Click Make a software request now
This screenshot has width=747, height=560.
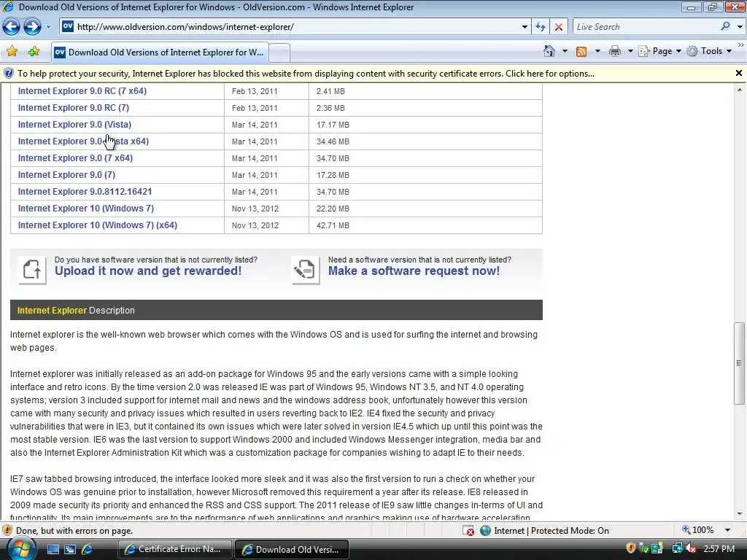click(x=414, y=271)
